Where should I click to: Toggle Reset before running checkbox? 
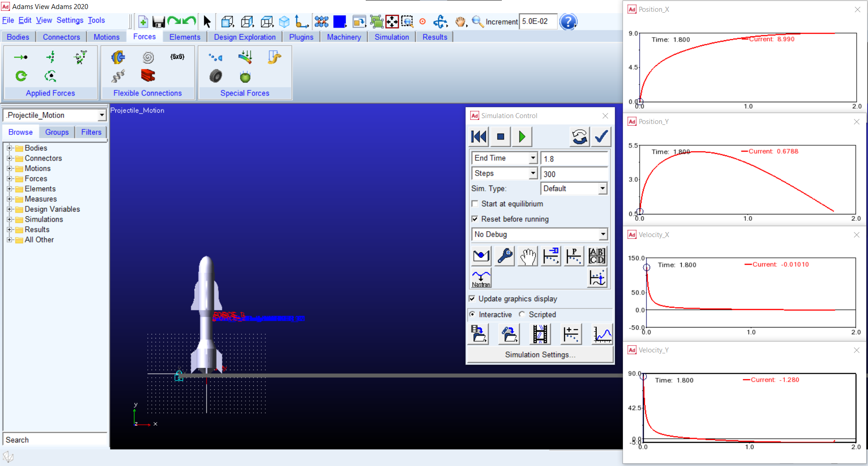coord(475,219)
